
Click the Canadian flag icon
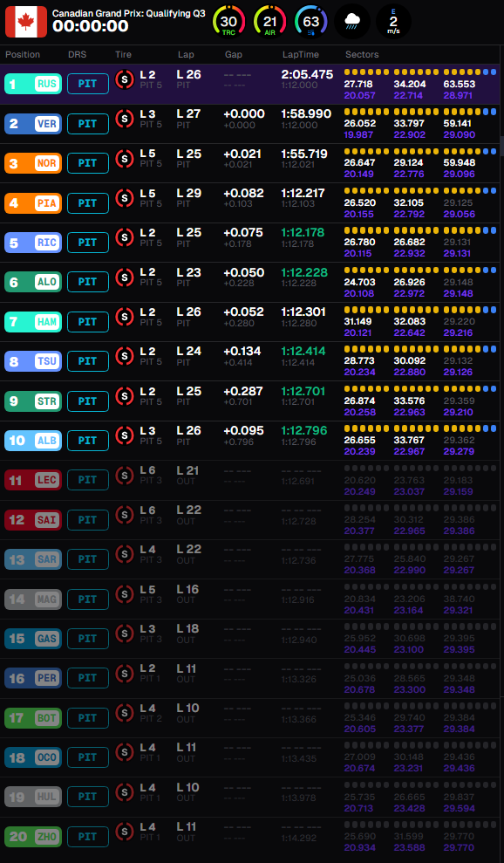[26, 22]
